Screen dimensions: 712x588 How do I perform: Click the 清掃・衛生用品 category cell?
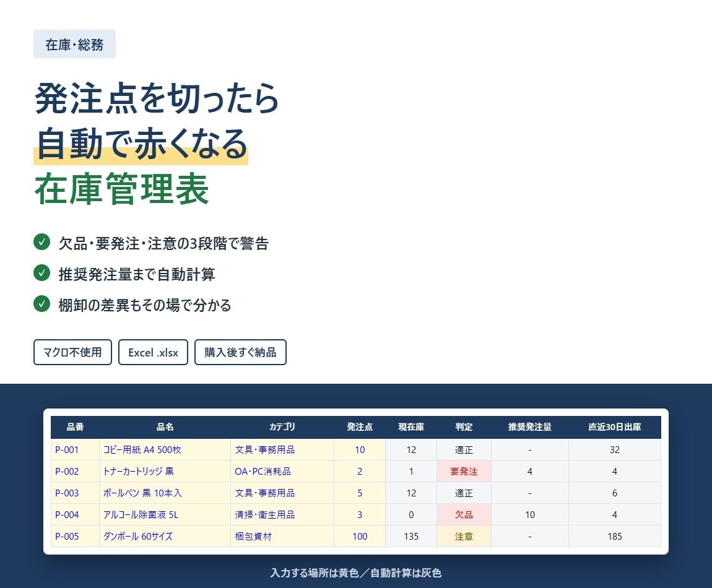282,514
